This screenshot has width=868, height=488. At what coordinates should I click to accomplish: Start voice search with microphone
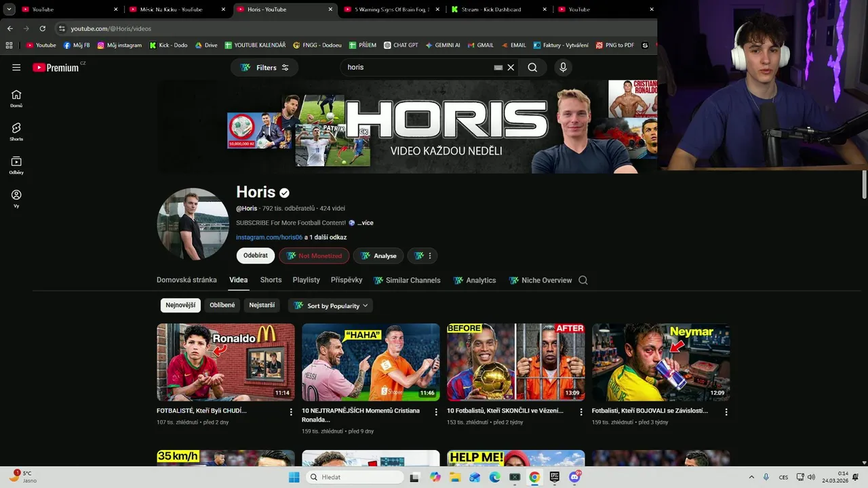(x=563, y=67)
